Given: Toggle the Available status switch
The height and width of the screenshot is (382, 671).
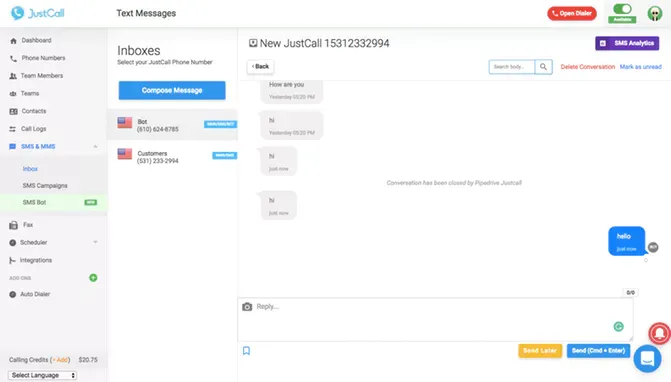Looking at the screenshot, I should pyautogui.click(x=622, y=9).
